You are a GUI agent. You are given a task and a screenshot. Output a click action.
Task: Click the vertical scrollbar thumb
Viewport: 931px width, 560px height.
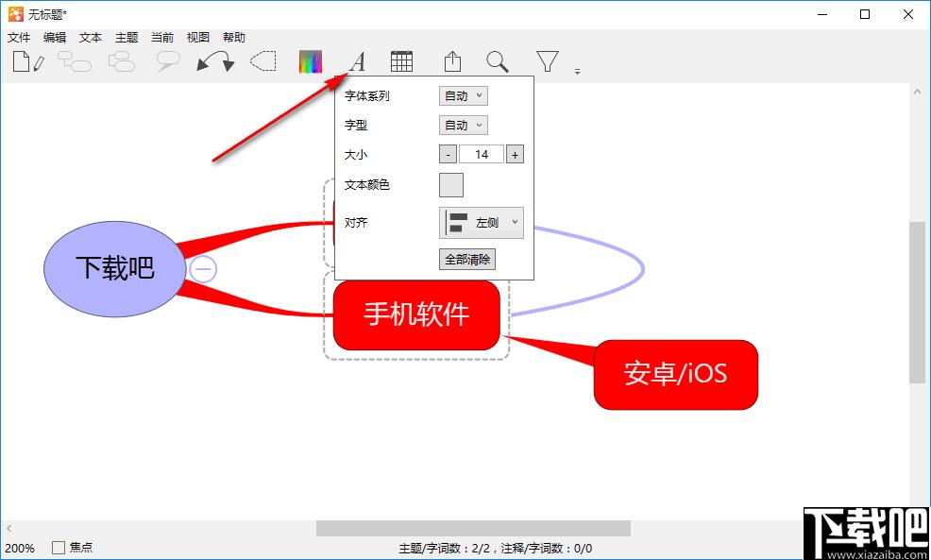[917, 302]
